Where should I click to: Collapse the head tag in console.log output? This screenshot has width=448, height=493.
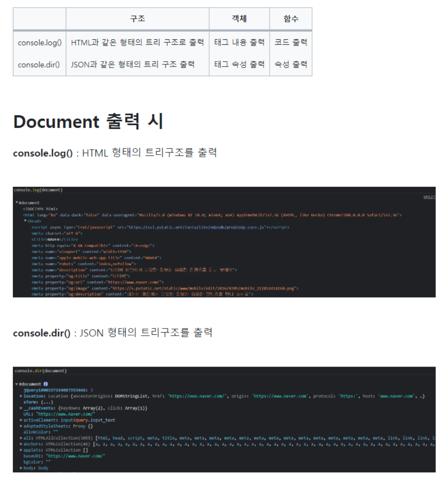(25, 221)
